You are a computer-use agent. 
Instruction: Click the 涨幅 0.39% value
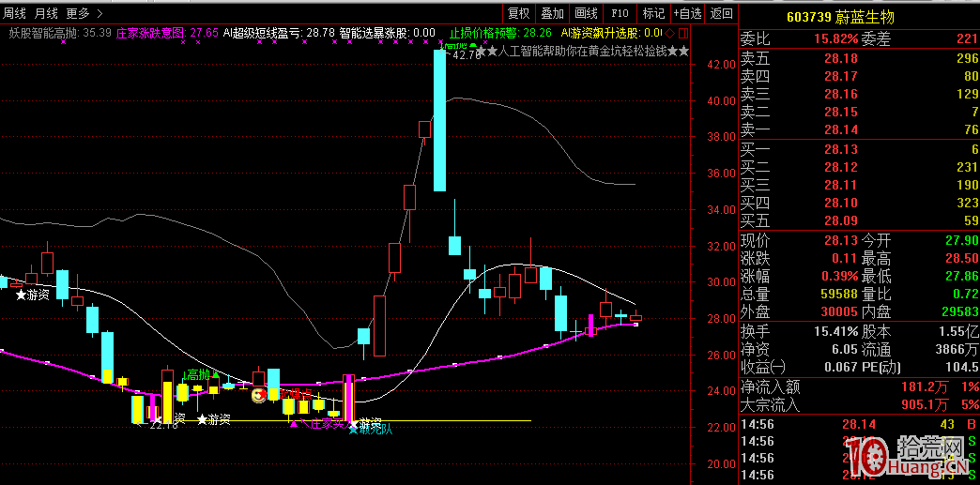pos(837,276)
